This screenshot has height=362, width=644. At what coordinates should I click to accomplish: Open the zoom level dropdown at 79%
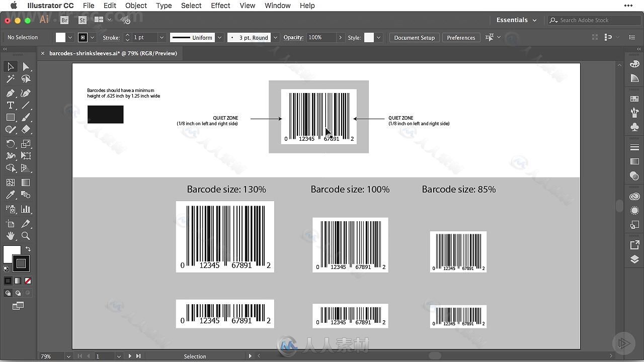point(68,356)
